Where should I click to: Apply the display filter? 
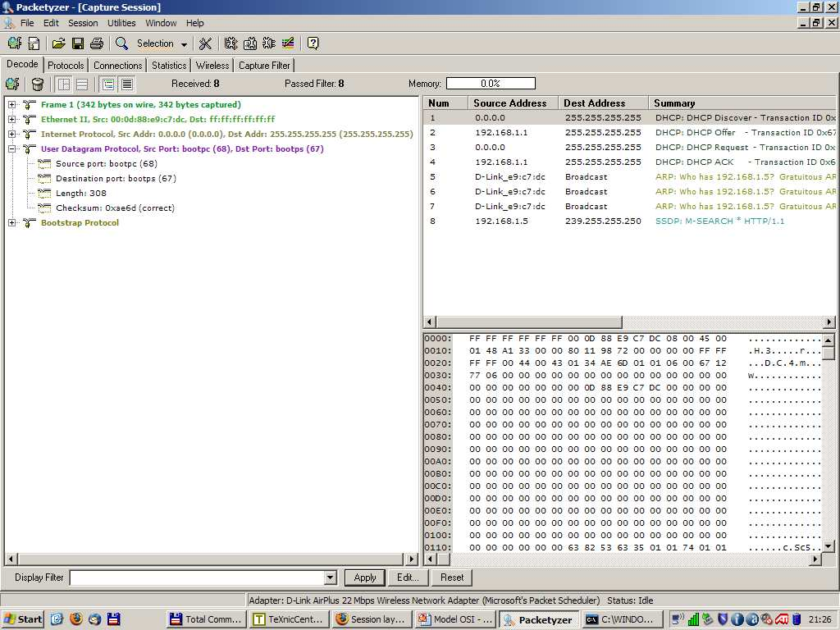pos(365,577)
